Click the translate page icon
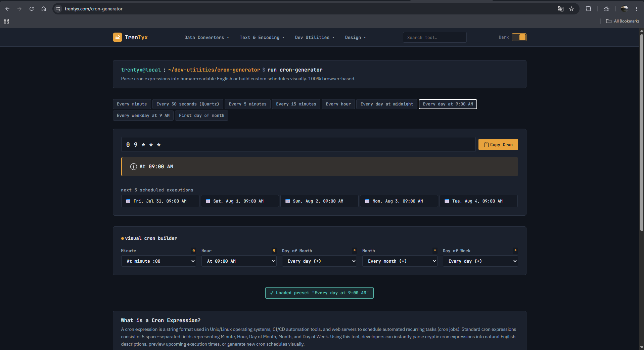This screenshot has width=644, height=350. tap(560, 9)
